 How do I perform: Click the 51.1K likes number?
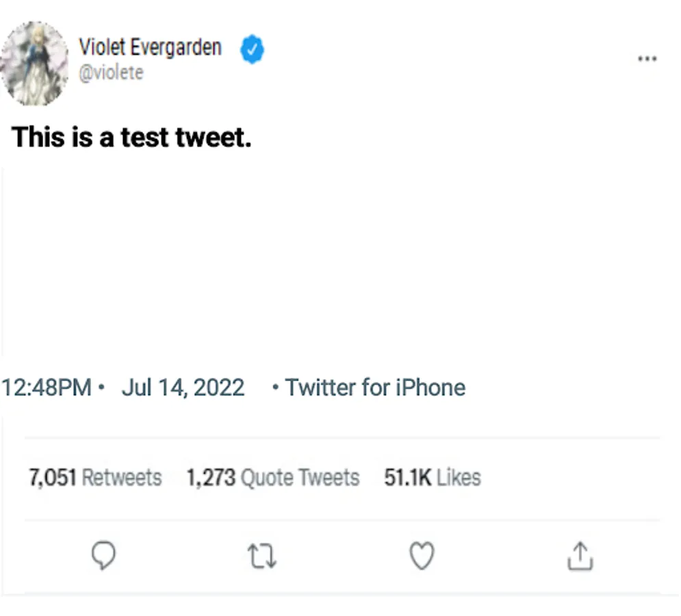point(407,477)
